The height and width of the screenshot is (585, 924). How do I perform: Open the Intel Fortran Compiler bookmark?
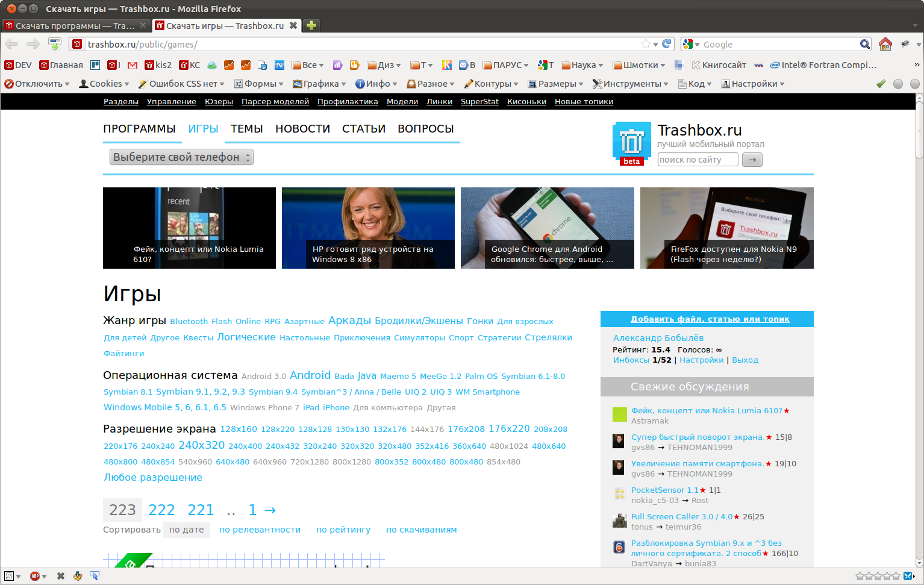coord(823,65)
